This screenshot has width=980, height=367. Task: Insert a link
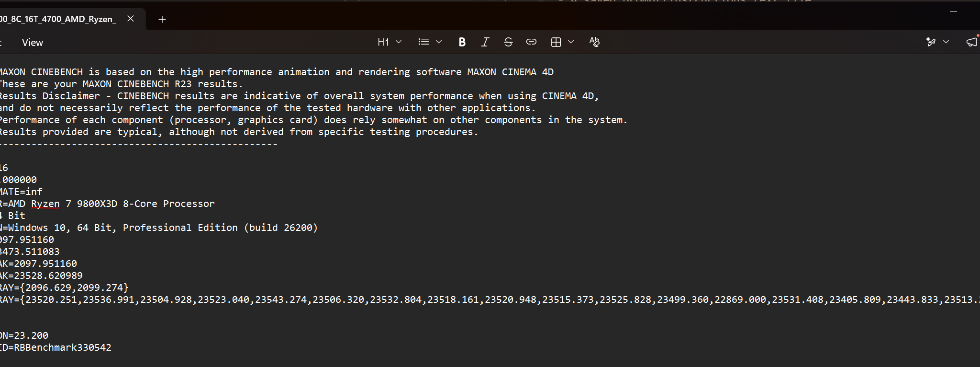tap(531, 42)
